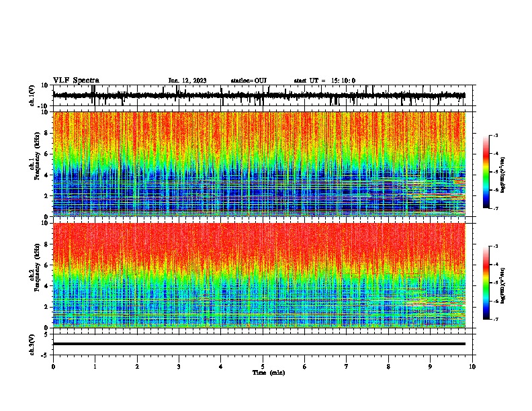Click the ch.3(V) flat black trace

[x=259, y=344]
